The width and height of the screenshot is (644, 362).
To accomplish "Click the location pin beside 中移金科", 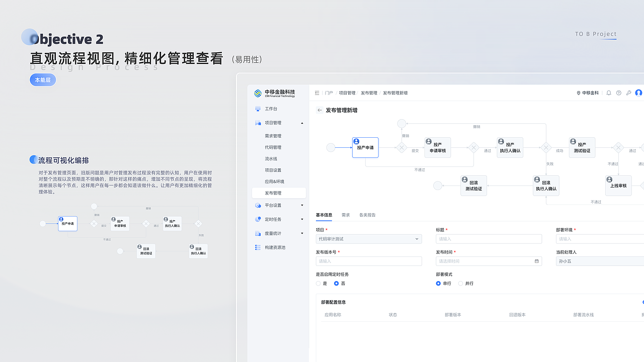I will pyautogui.click(x=579, y=93).
